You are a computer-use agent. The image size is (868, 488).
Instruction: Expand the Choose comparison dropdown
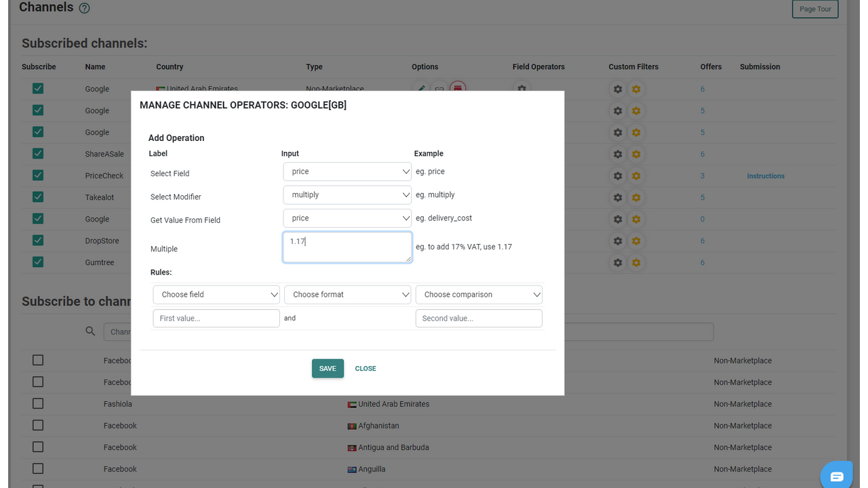479,294
